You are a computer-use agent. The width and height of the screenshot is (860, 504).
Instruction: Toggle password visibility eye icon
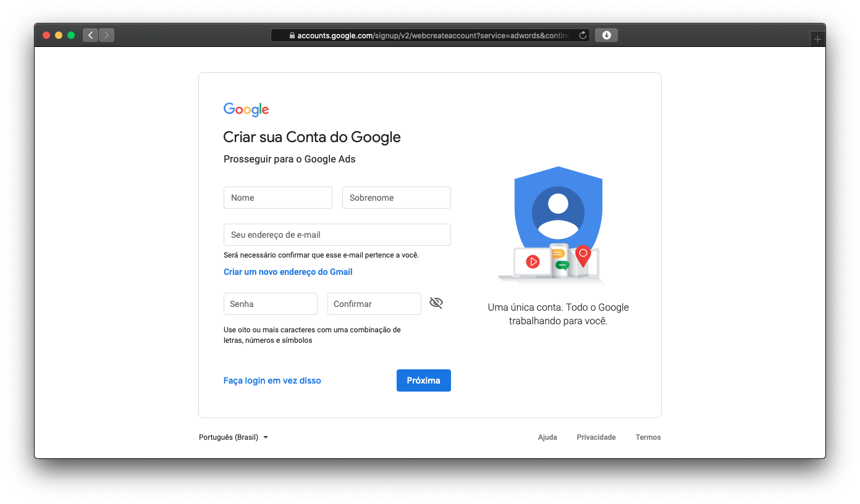(436, 303)
